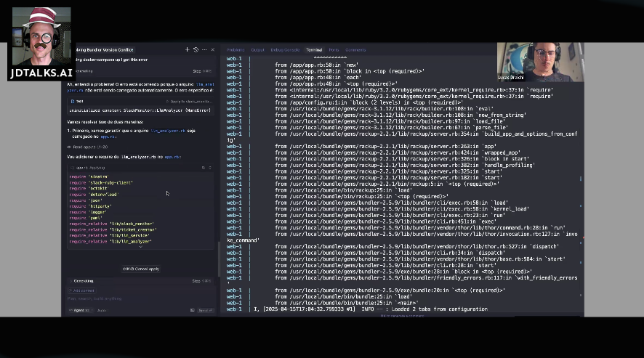Select the Terminal tab
This screenshot has height=358, width=644.
314,49
